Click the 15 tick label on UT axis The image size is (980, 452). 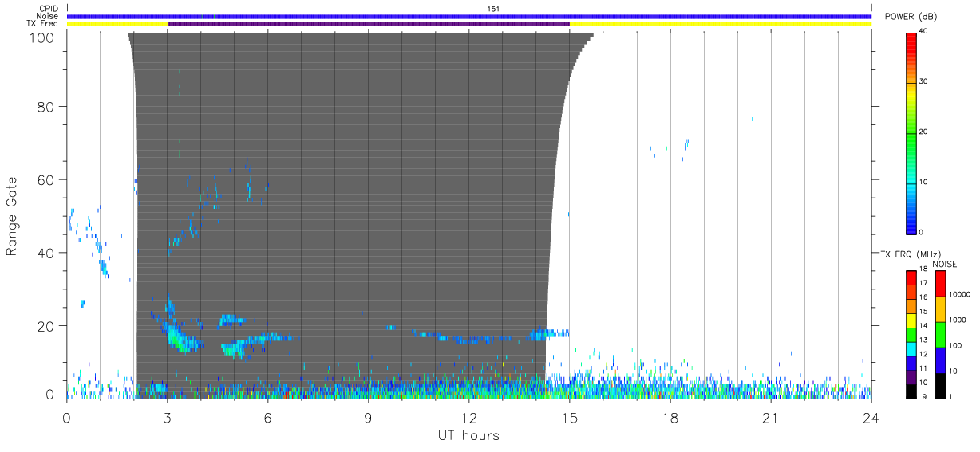tap(570, 418)
